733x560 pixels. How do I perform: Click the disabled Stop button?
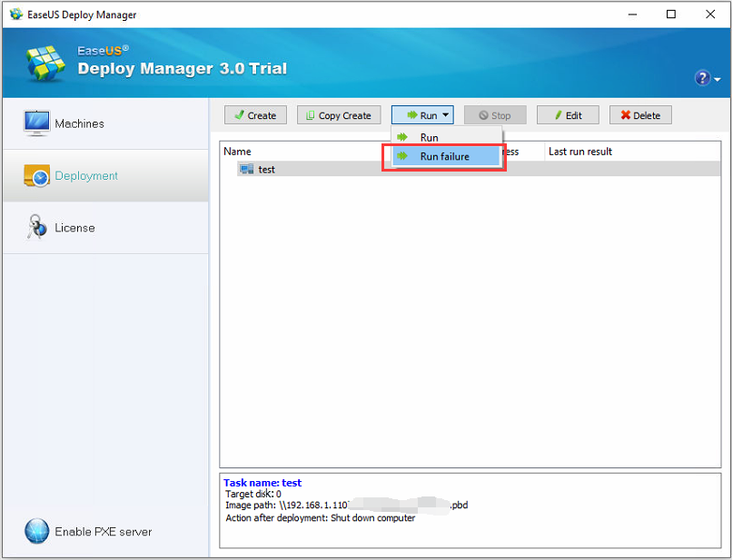click(495, 115)
